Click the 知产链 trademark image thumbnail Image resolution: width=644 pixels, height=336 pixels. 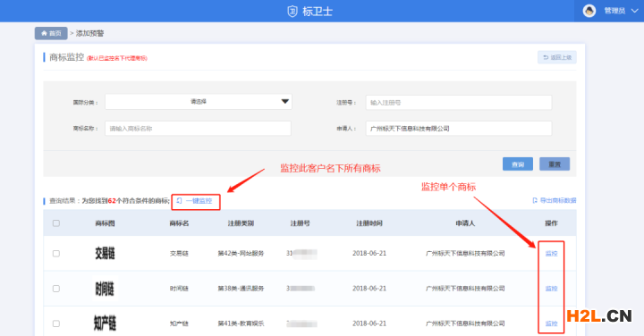pos(105,323)
